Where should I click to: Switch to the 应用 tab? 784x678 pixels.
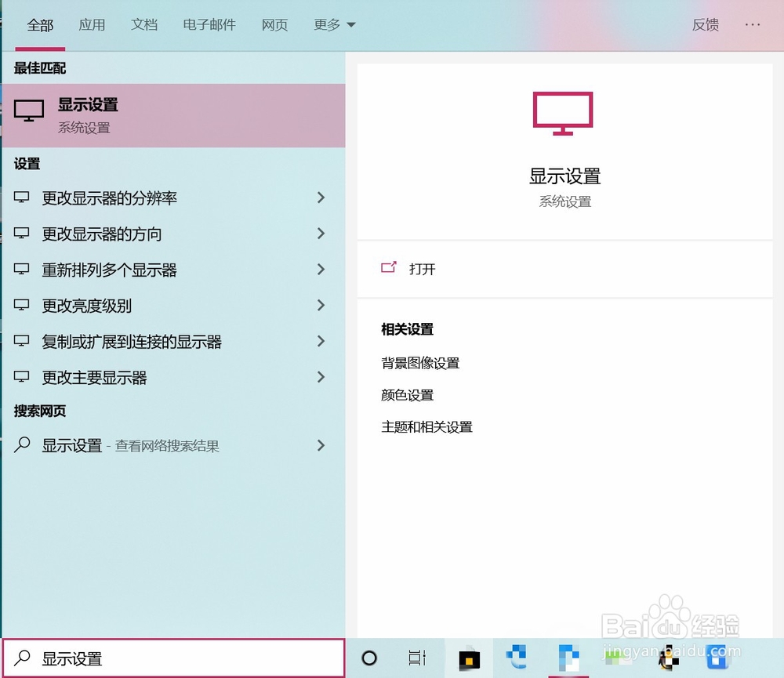tap(93, 24)
